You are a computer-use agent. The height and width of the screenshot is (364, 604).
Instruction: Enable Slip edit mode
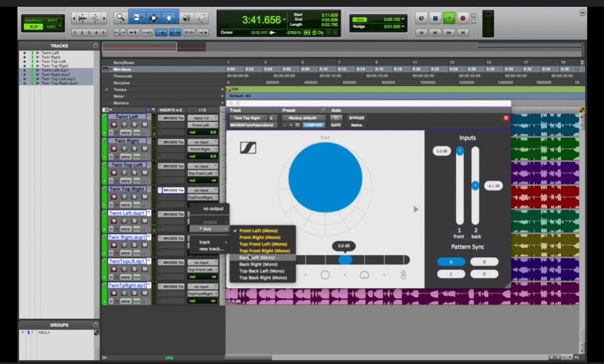point(34,27)
